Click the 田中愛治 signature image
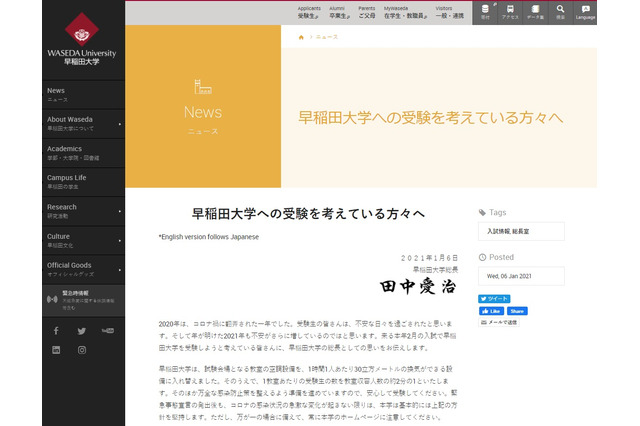This screenshot has width=640, height=426. pos(418,286)
